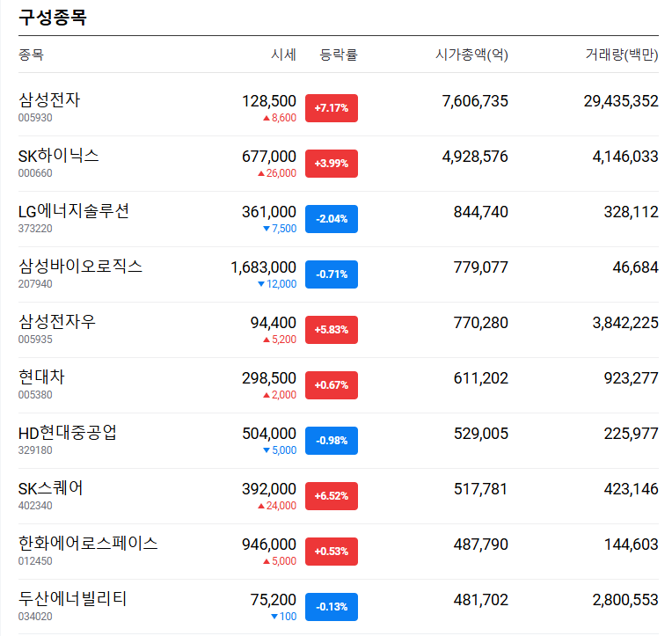672x636 pixels.
Task: Click the +7.17% change badge
Action: click(332, 108)
